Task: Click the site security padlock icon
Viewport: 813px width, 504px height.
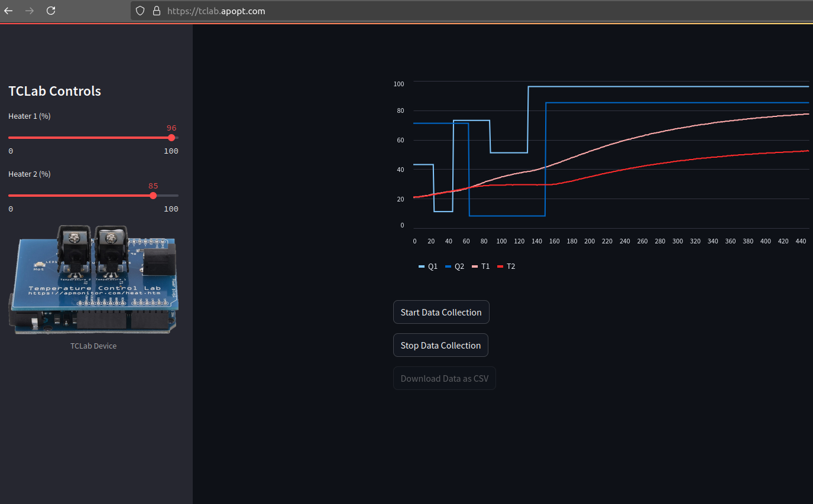Action: (x=157, y=11)
